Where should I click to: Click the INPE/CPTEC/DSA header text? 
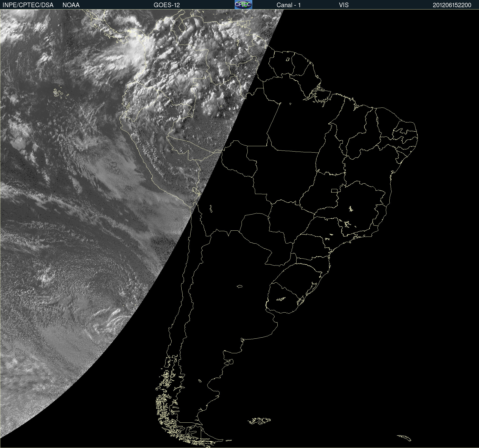pyautogui.click(x=28, y=5)
